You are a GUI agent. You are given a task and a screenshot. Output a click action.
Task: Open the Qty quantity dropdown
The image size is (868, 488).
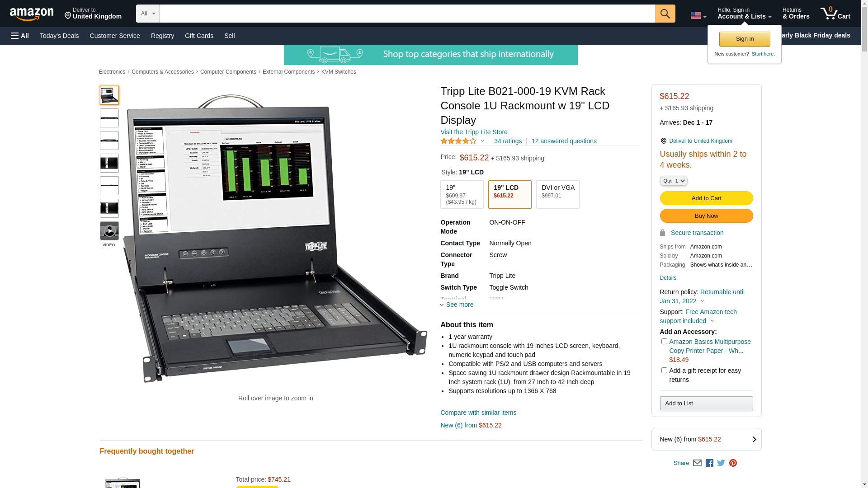673,181
